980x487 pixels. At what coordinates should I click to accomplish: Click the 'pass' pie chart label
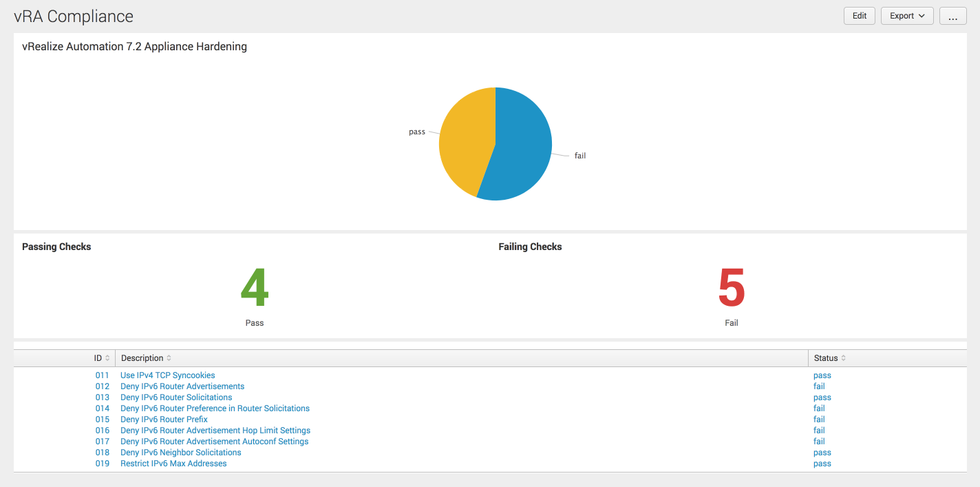point(417,132)
